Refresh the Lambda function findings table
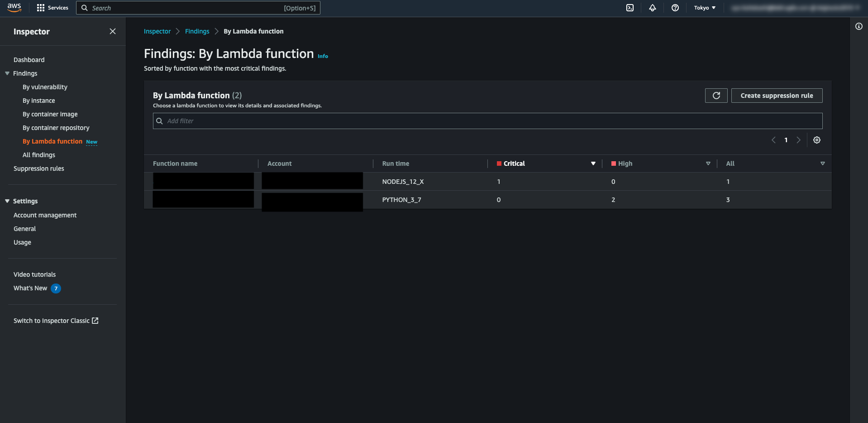Viewport: 868px width, 423px height. [x=716, y=96]
